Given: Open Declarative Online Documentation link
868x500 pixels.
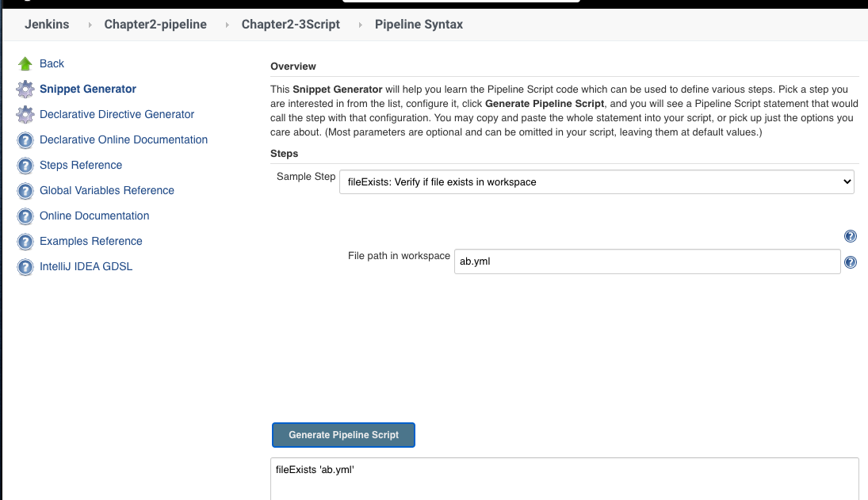Looking at the screenshot, I should [124, 139].
